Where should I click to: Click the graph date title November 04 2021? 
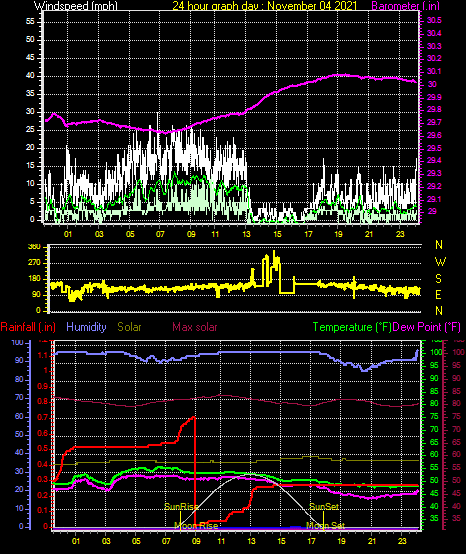point(312,6)
